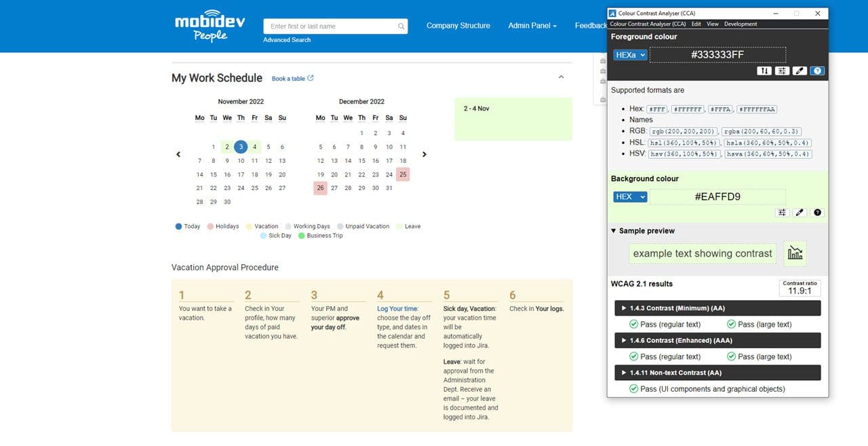Go to next month in calendar
This screenshot has height=446, width=868.
point(425,154)
